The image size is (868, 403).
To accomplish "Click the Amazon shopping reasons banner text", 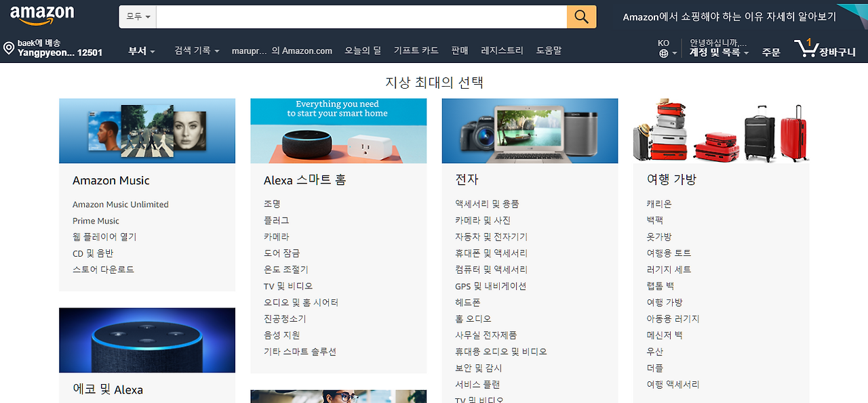I will pyautogui.click(x=730, y=17).
